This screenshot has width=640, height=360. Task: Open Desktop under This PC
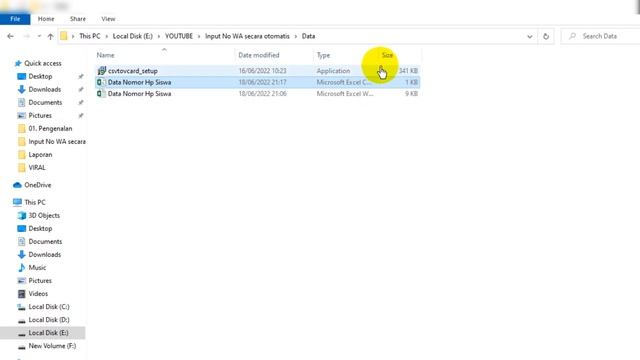coord(40,228)
